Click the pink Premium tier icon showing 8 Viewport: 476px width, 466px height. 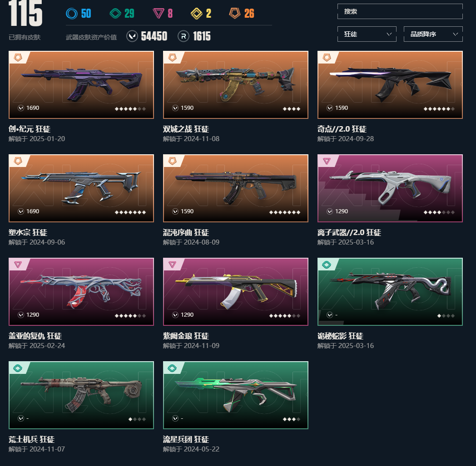[x=159, y=13]
